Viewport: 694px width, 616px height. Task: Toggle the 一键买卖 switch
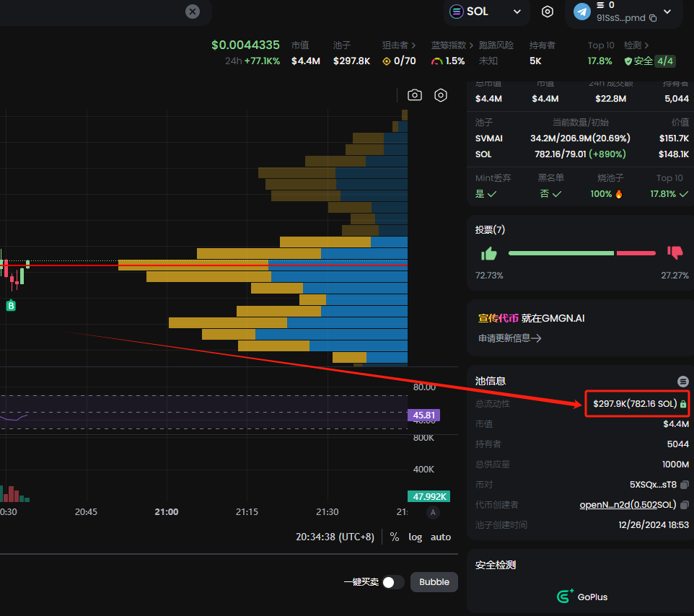393,582
